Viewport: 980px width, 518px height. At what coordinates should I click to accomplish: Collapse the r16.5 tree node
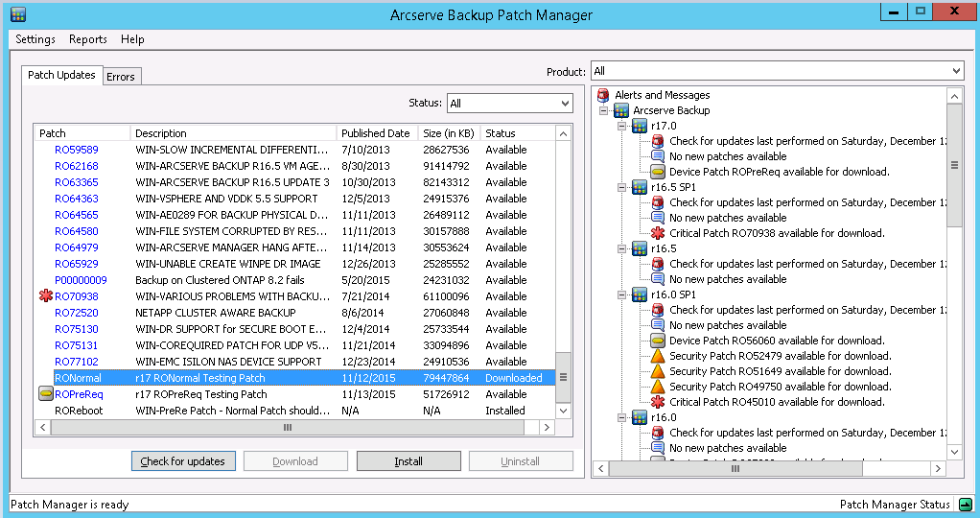pyautogui.click(x=622, y=248)
